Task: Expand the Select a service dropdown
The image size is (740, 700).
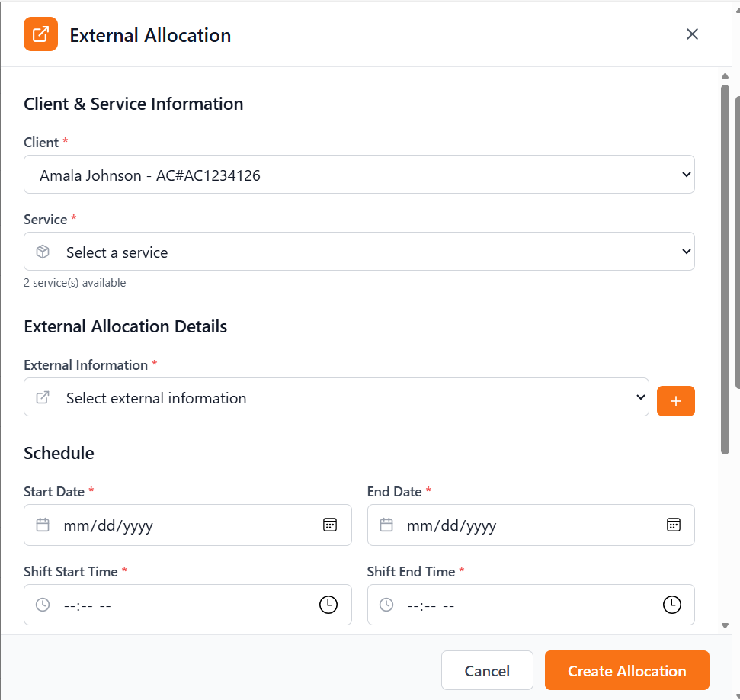Action: (359, 252)
